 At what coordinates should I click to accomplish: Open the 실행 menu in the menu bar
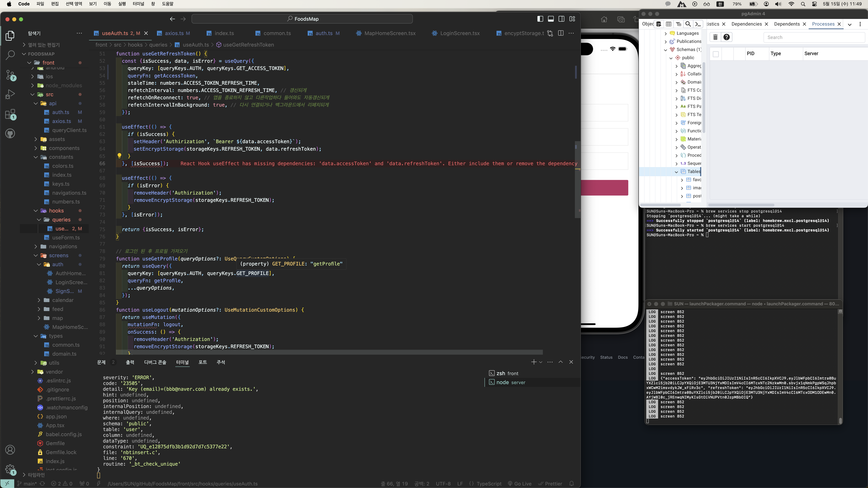point(122,4)
